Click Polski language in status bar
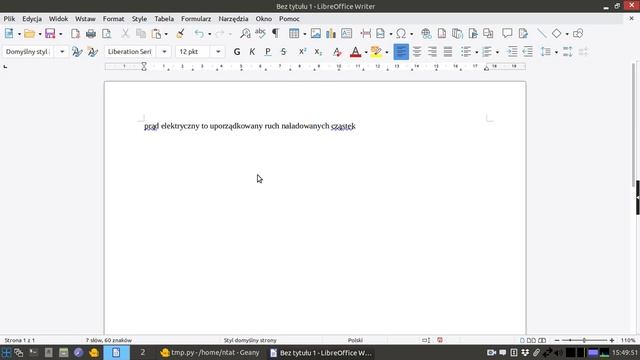This screenshot has width=640, height=360. tap(355, 340)
